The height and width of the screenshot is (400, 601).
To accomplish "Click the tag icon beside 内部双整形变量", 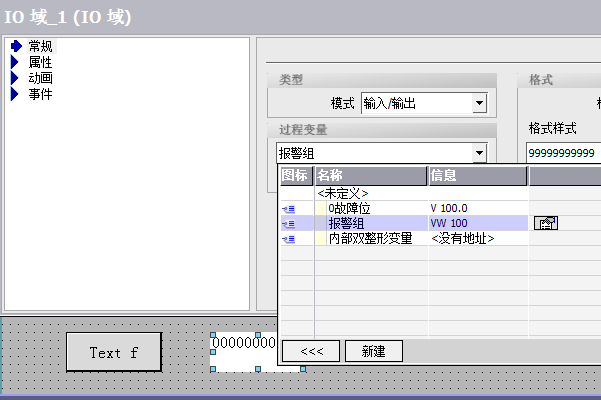I will [288, 239].
